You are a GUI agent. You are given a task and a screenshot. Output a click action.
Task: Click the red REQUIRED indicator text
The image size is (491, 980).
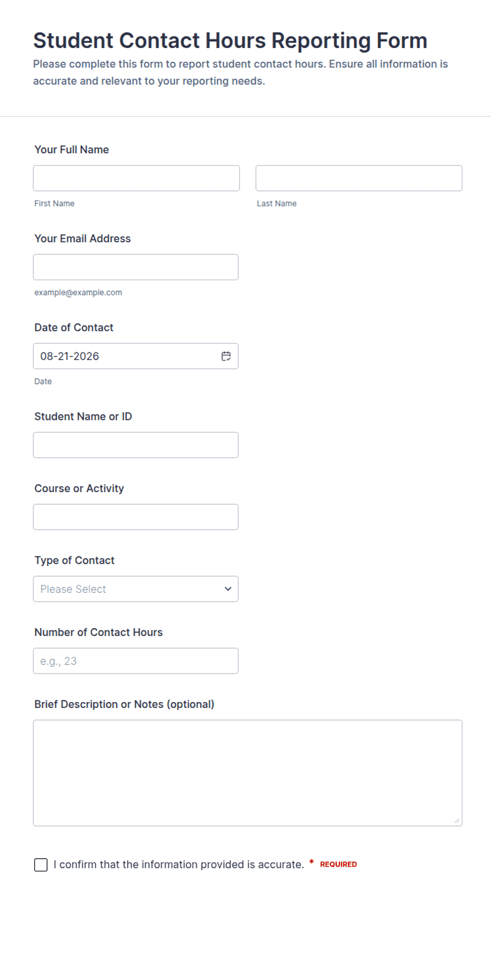pyautogui.click(x=338, y=864)
